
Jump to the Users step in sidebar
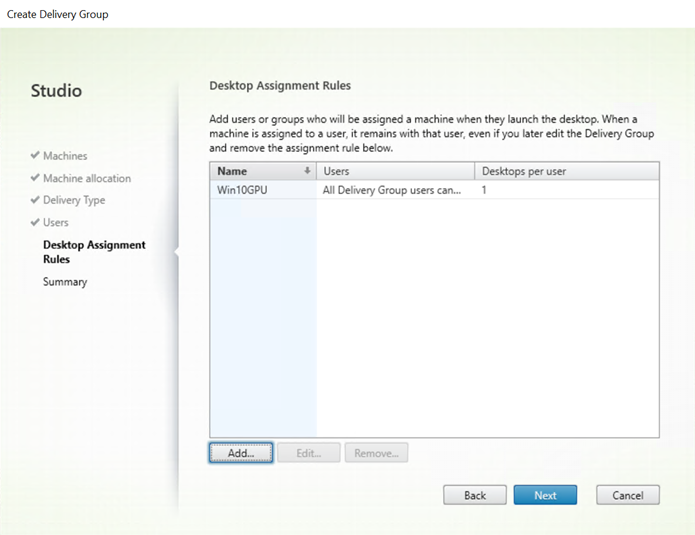(x=55, y=223)
